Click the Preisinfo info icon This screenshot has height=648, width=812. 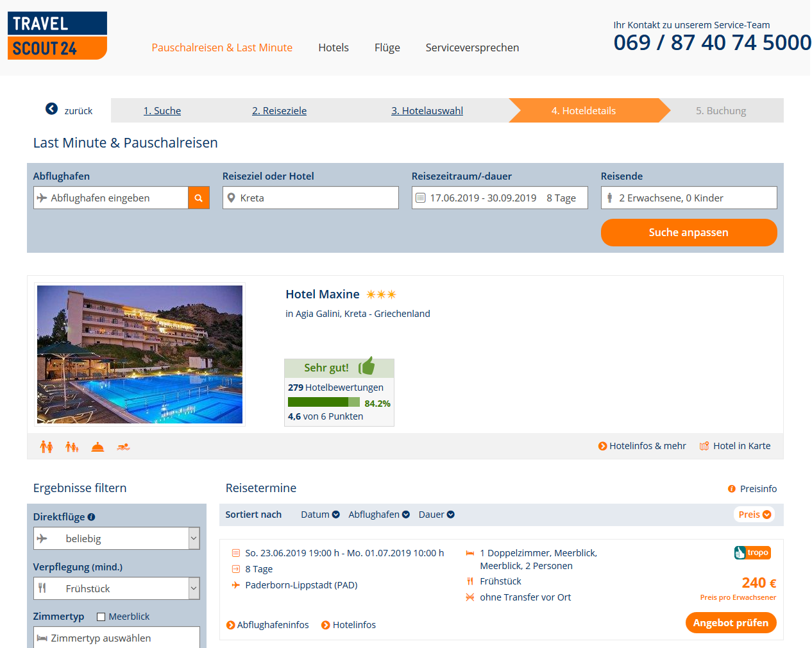732,489
